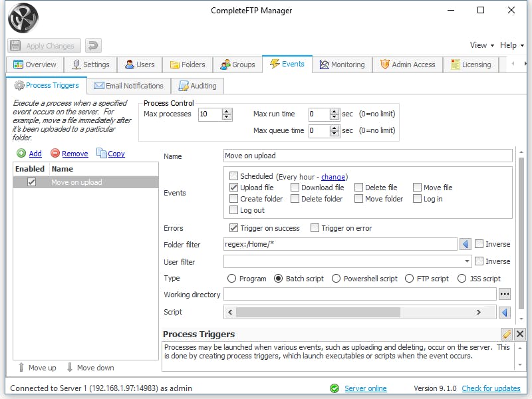Check Inverse for Folder filter
The height and width of the screenshot is (399, 532).
[x=479, y=244]
